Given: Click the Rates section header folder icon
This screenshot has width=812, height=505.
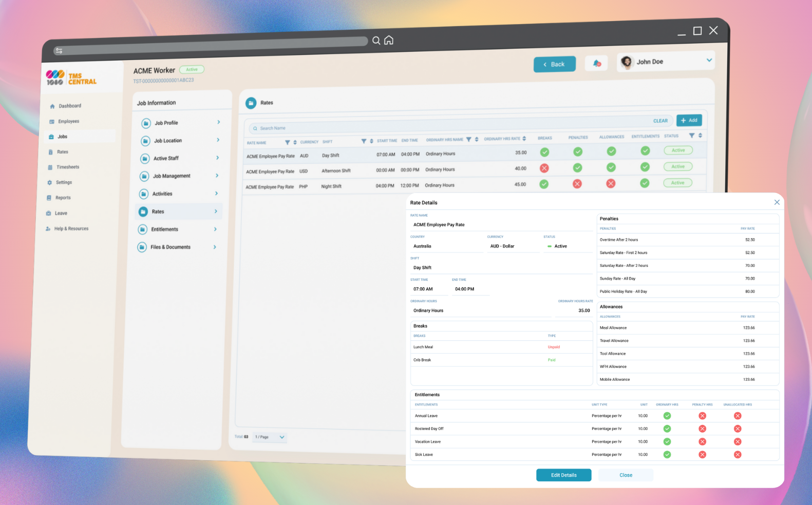Looking at the screenshot, I should click(x=251, y=103).
